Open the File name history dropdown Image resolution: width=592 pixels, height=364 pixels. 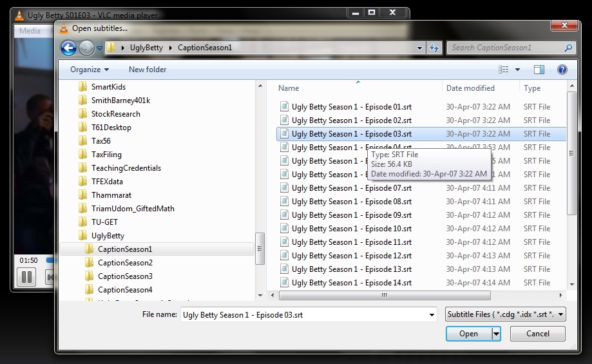[x=432, y=314]
